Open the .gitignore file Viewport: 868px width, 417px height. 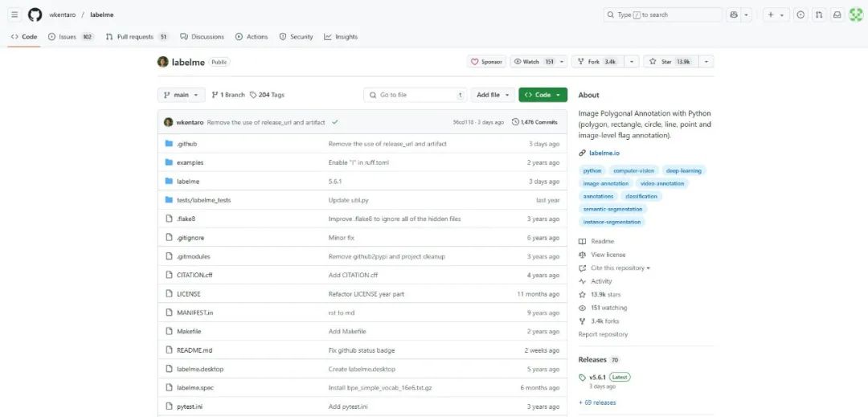click(190, 238)
